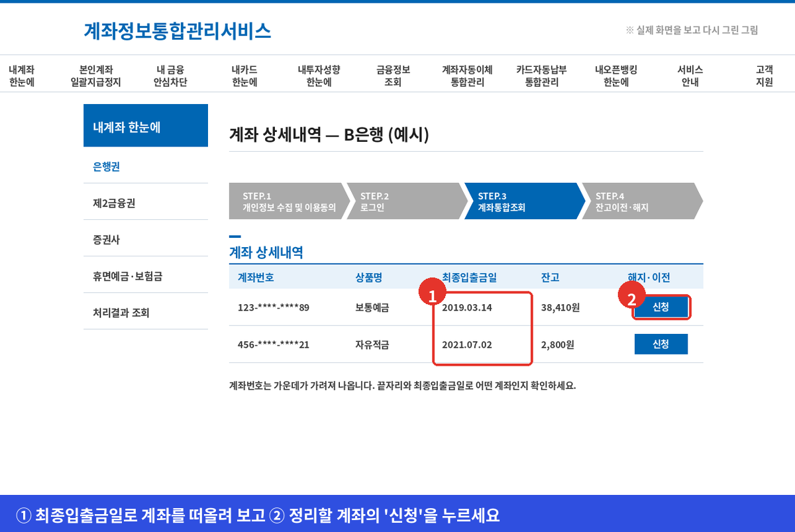This screenshot has width=795, height=532.
Task: Click the 해지·이전 column header
Action: tap(649, 278)
